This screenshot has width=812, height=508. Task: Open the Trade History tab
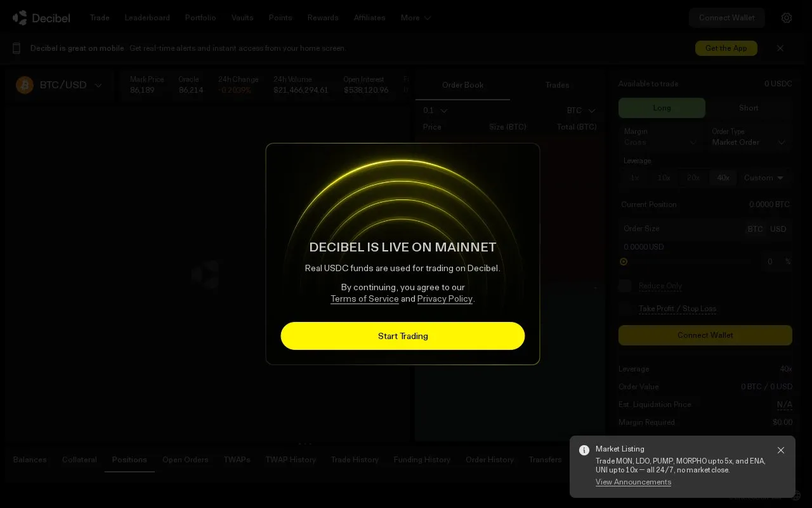(355, 460)
